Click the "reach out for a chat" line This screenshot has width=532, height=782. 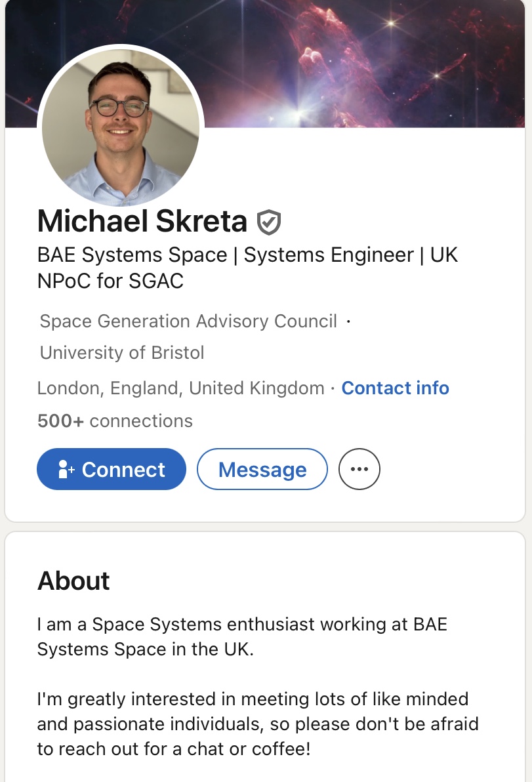pyautogui.click(x=173, y=749)
